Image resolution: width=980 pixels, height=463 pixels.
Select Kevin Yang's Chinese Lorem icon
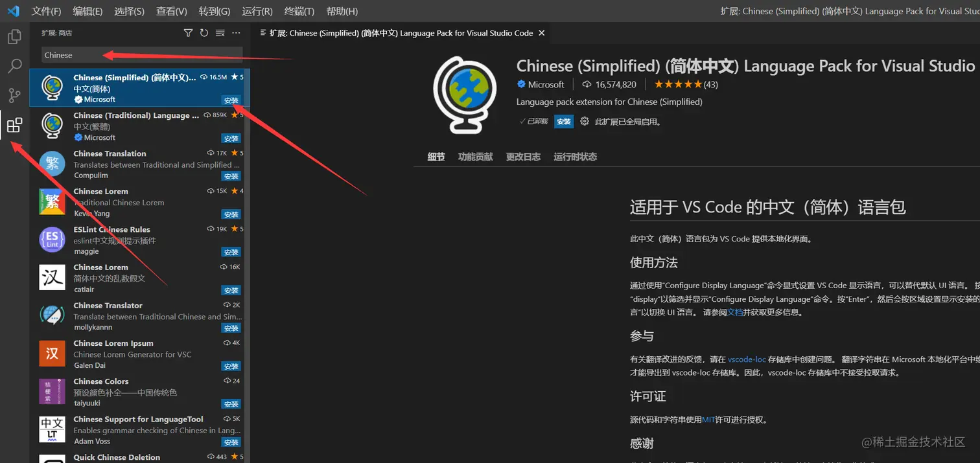point(52,201)
